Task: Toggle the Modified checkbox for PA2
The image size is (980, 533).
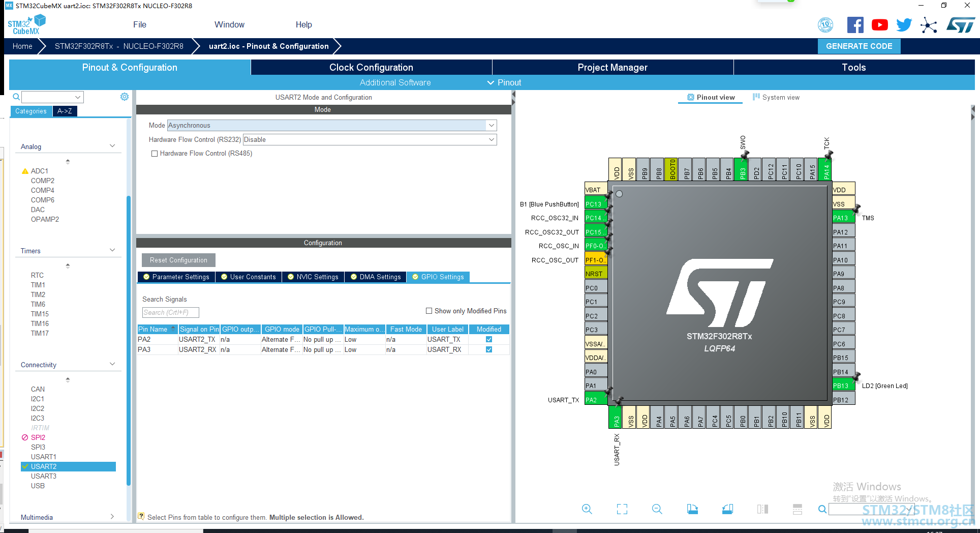Action: 489,339
